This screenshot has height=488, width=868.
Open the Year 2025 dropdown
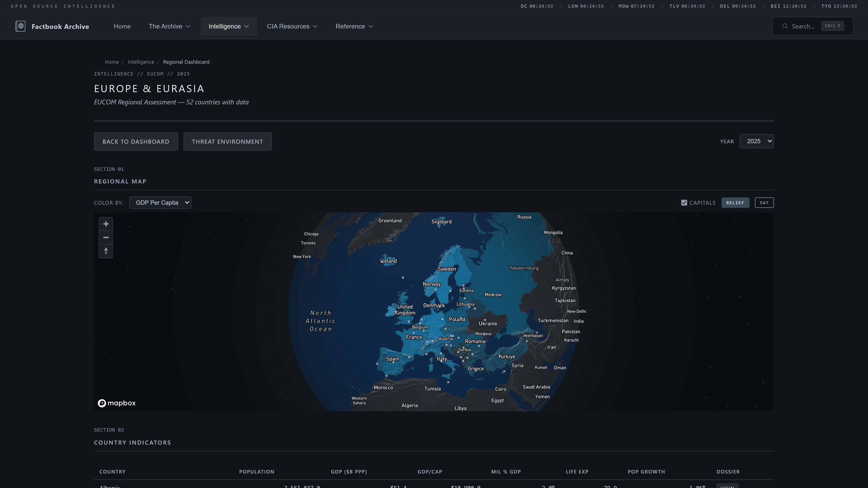[757, 141]
